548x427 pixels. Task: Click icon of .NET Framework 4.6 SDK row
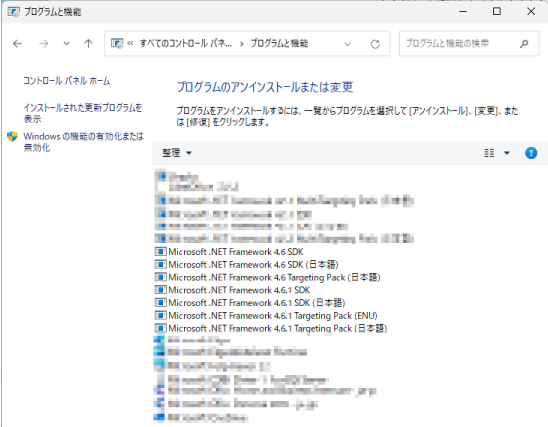pyautogui.click(x=160, y=252)
